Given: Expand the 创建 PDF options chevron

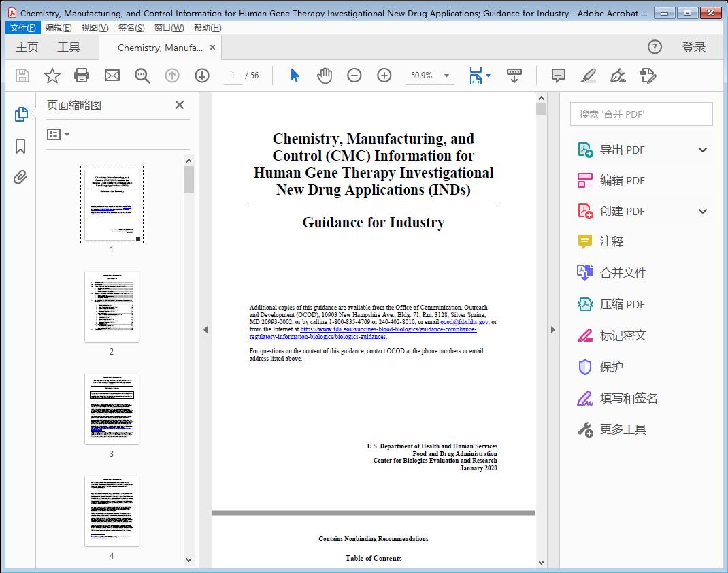Looking at the screenshot, I should pos(701,211).
